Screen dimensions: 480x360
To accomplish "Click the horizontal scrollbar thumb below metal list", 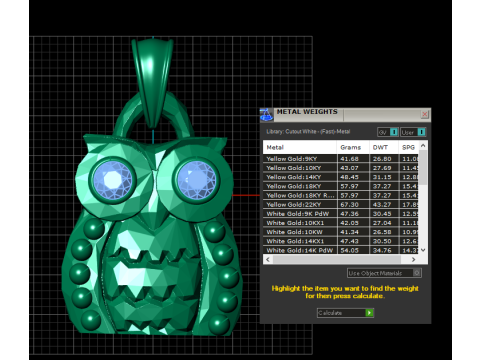I will 337,259.
